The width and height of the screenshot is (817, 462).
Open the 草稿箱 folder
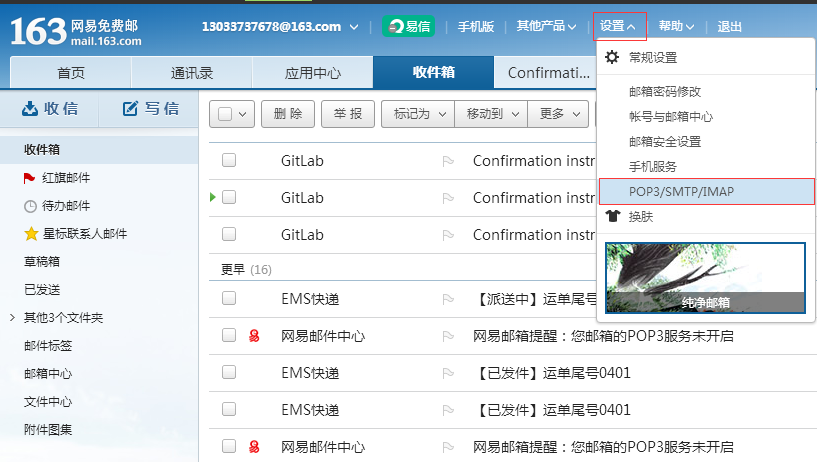[42, 261]
